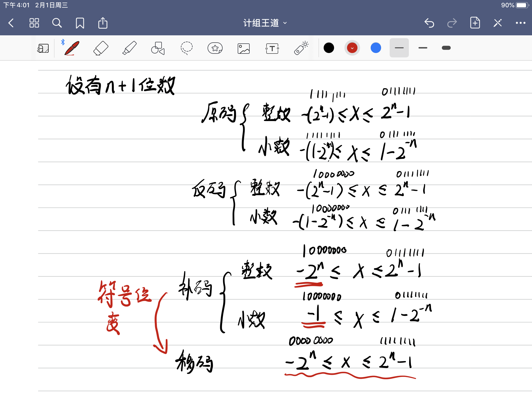The width and height of the screenshot is (532, 399).
Task: Open the Elements sticker tool
Action: [215, 48]
